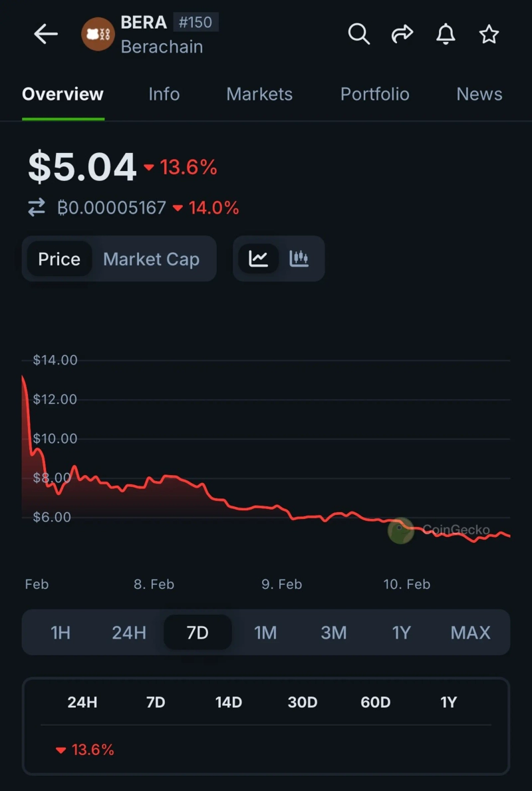Image resolution: width=532 pixels, height=791 pixels.
Task: Select the 24H chart range
Action: [129, 632]
